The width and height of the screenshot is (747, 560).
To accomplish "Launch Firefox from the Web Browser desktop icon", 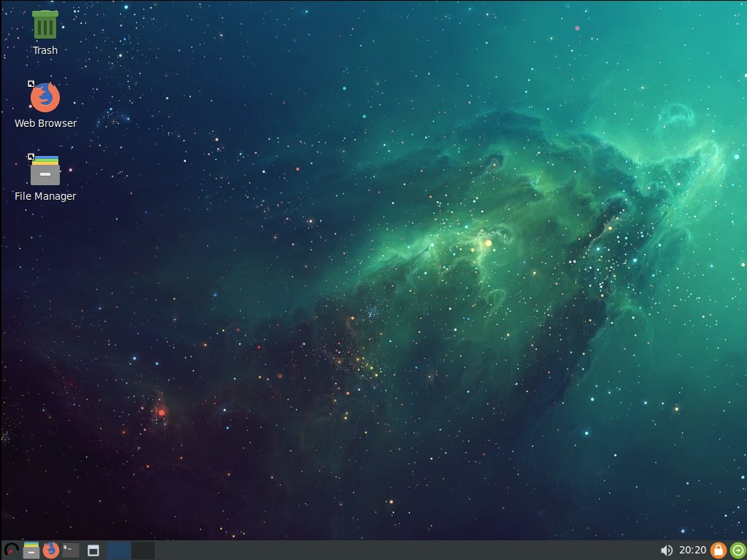I will click(x=45, y=98).
